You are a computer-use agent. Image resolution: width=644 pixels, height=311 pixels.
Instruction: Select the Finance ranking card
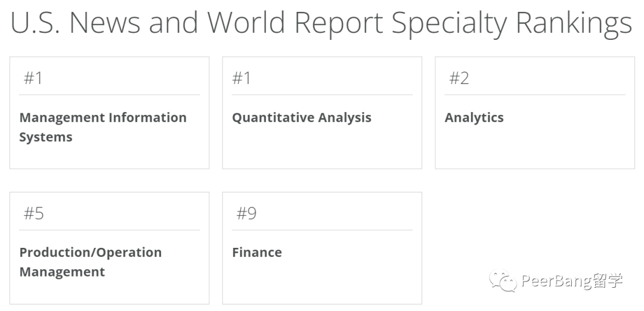322,248
